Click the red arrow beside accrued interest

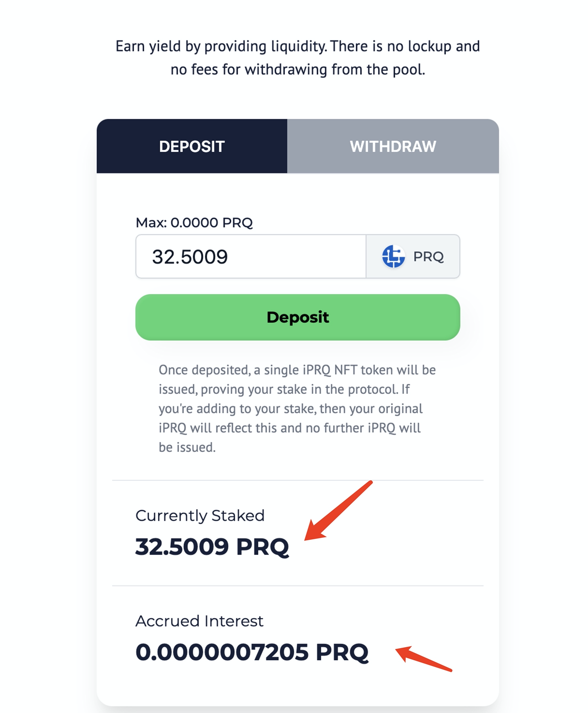pos(424,659)
